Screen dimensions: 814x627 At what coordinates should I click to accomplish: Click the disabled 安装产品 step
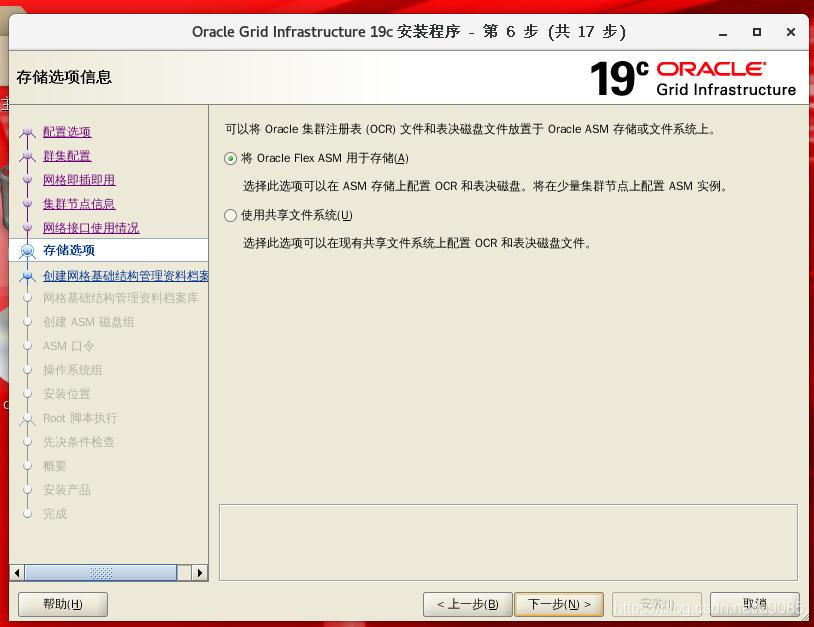(x=66, y=489)
